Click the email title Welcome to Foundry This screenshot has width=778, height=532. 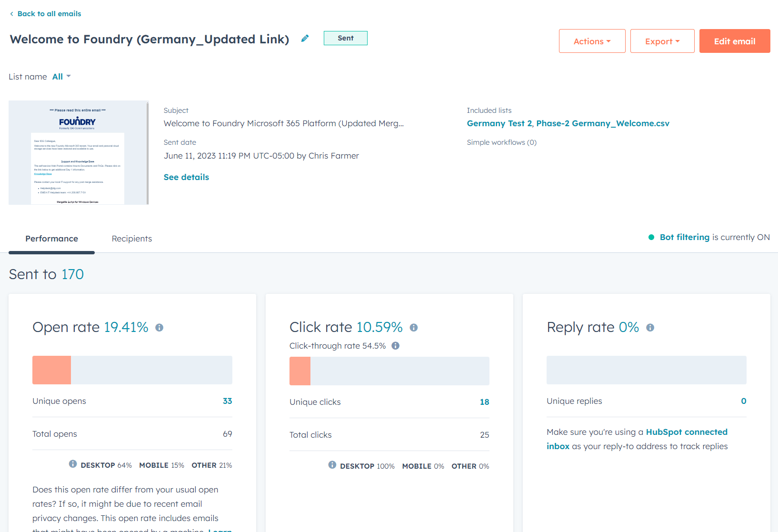pos(150,39)
